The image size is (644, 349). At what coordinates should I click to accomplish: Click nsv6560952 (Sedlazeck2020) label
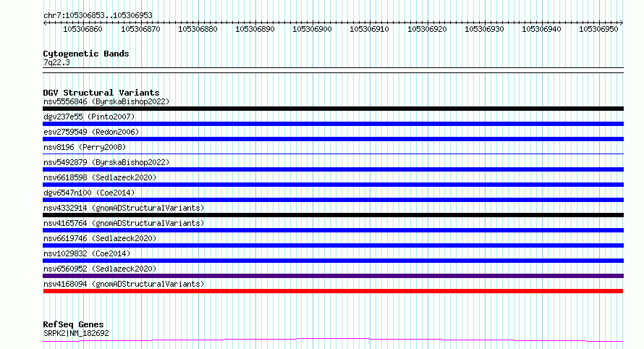[x=100, y=269]
